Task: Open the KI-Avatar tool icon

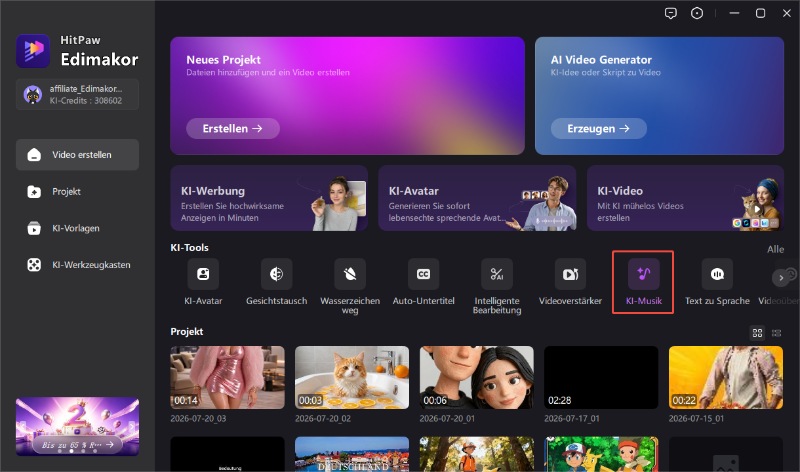Action: [x=203, y=274]
